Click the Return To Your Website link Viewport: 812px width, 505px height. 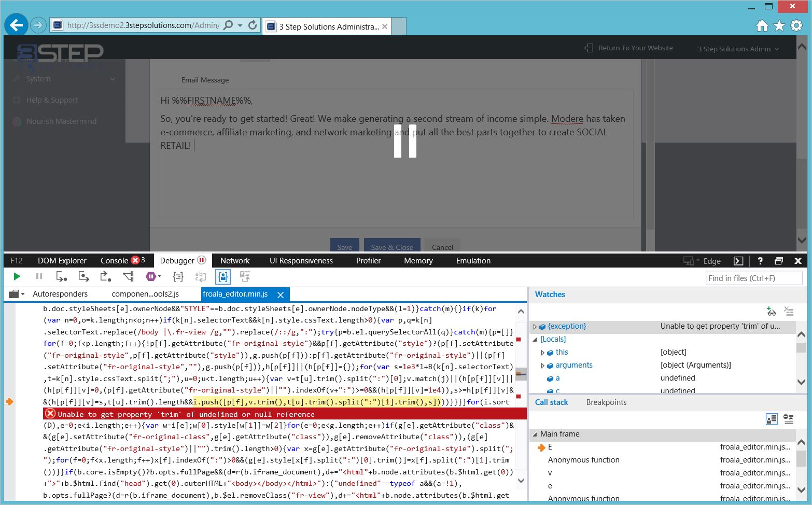(636, 48)
